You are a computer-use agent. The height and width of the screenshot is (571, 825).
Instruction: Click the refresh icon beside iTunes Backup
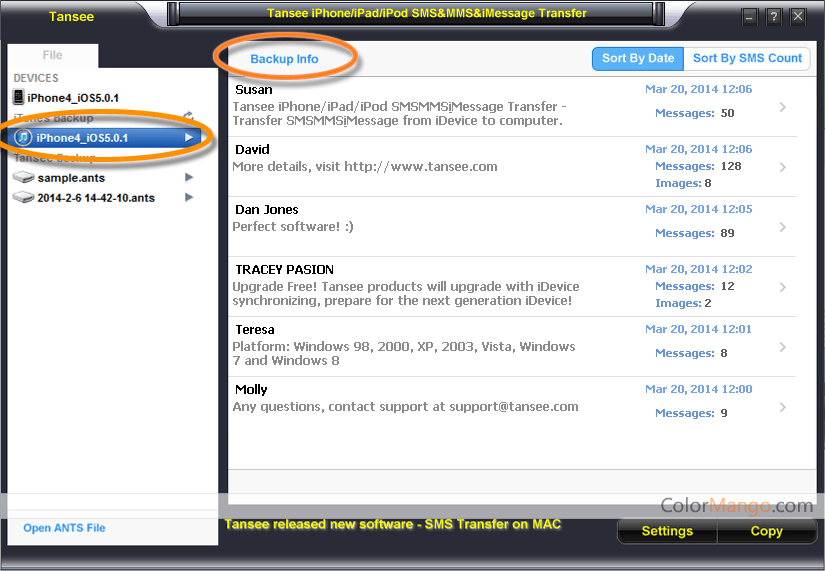coord(189,118)
